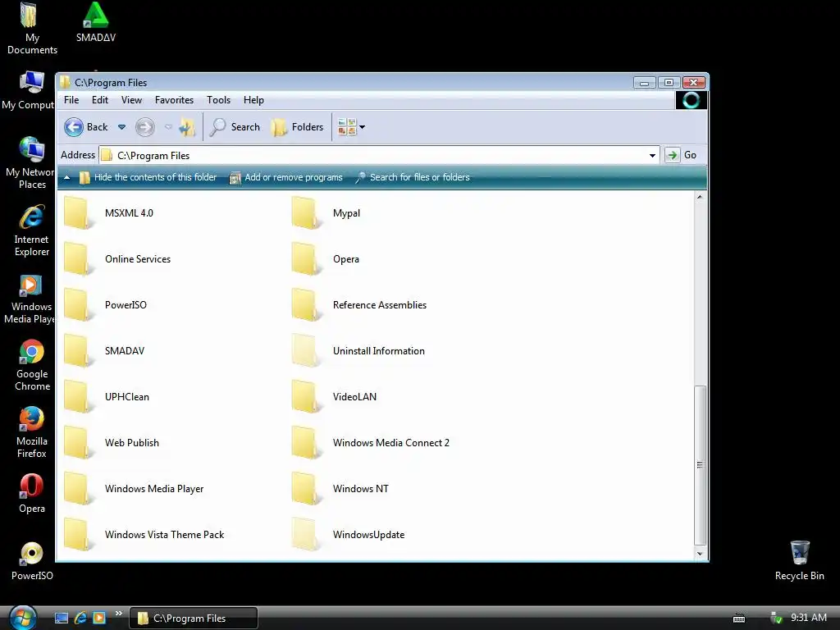Select the Windows Media Connect 2 folder icon
Screen dimensions: 840x630
(305, 444)
